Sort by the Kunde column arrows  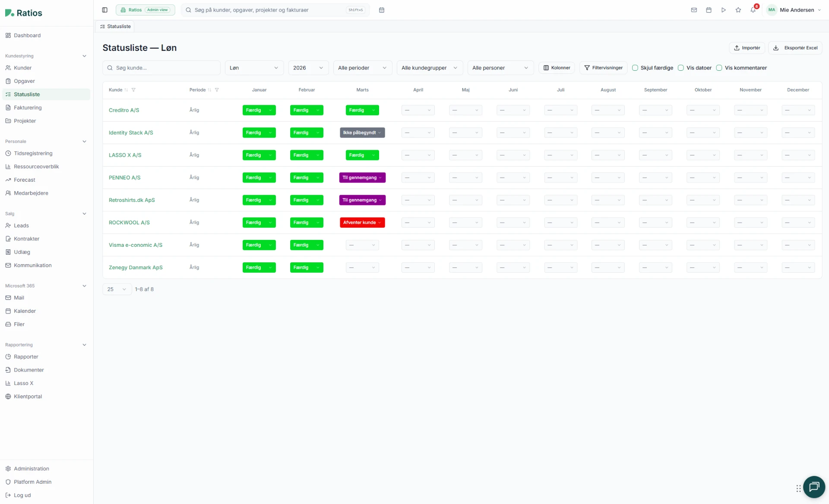[x=126, y=90]
